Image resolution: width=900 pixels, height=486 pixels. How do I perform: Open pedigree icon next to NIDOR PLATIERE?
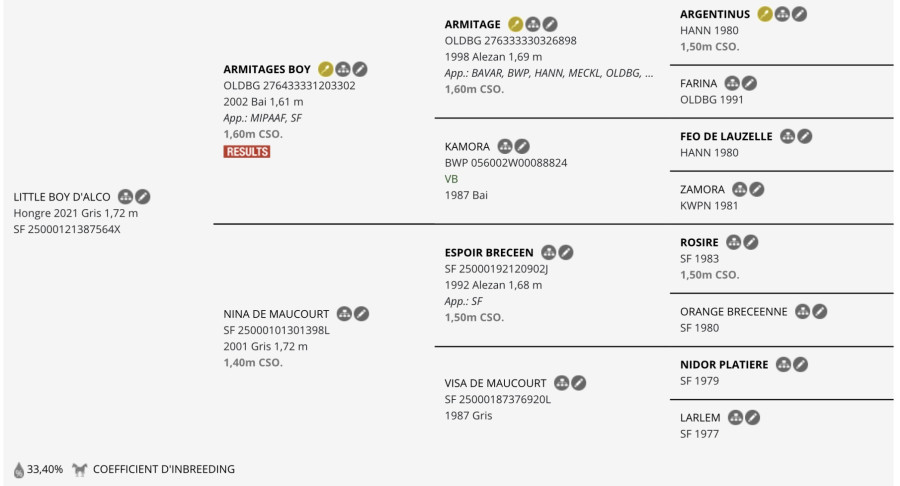point(784,365)
